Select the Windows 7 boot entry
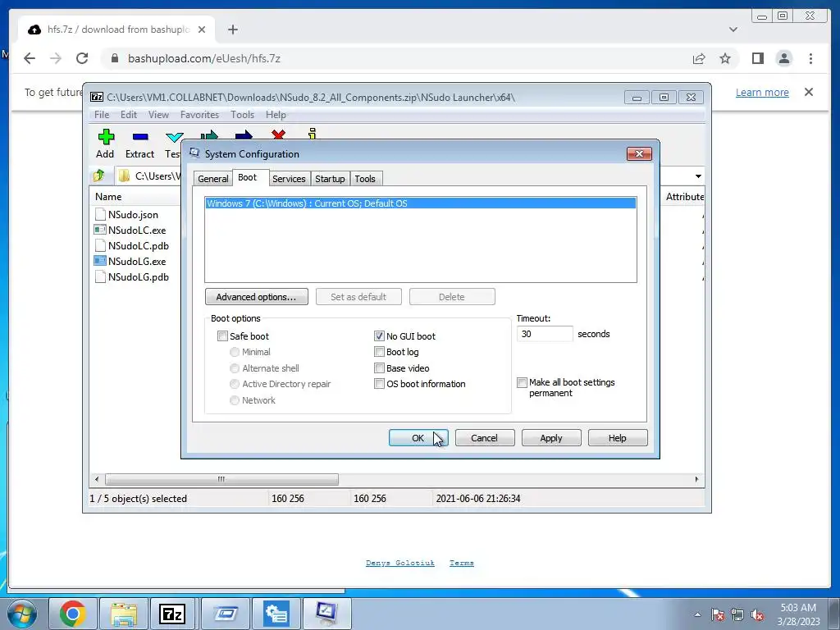This screenshot has width=840, height=630. coord(421,203)
